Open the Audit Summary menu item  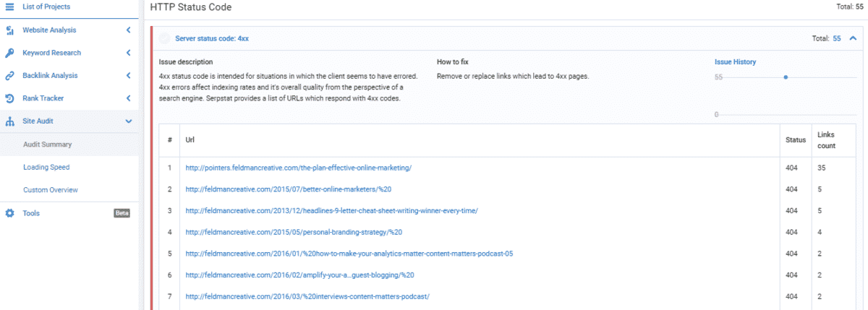47,145
